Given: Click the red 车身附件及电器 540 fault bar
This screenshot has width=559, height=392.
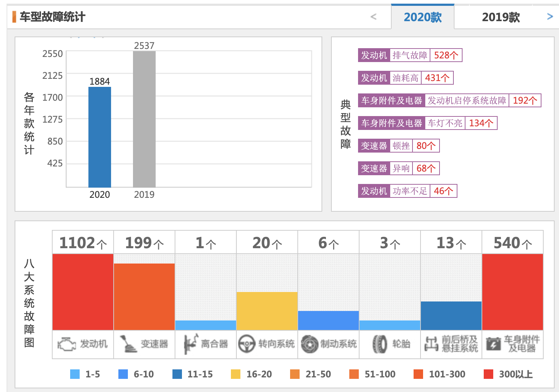Looking at the screenshot, I should 513,292.
